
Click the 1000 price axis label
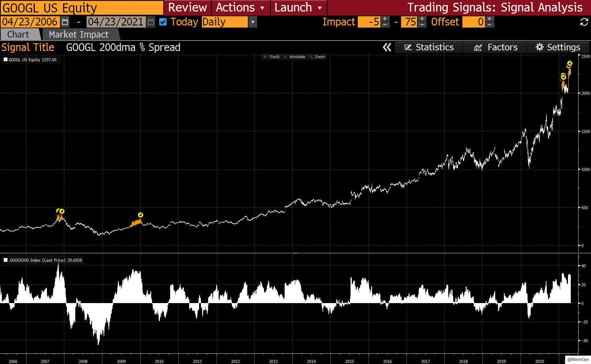tap(585, 169)
